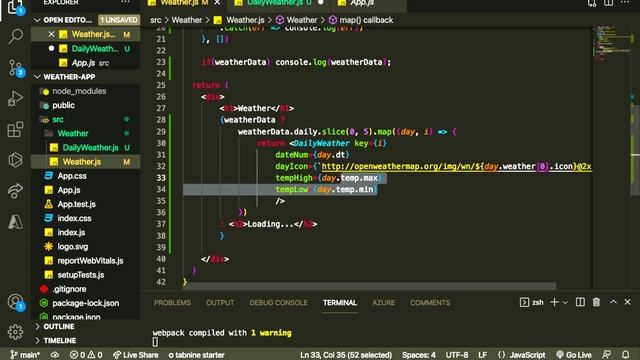Split the terminal panel
The width and height of the screenshot is (640, 360).
click(580, 302)
